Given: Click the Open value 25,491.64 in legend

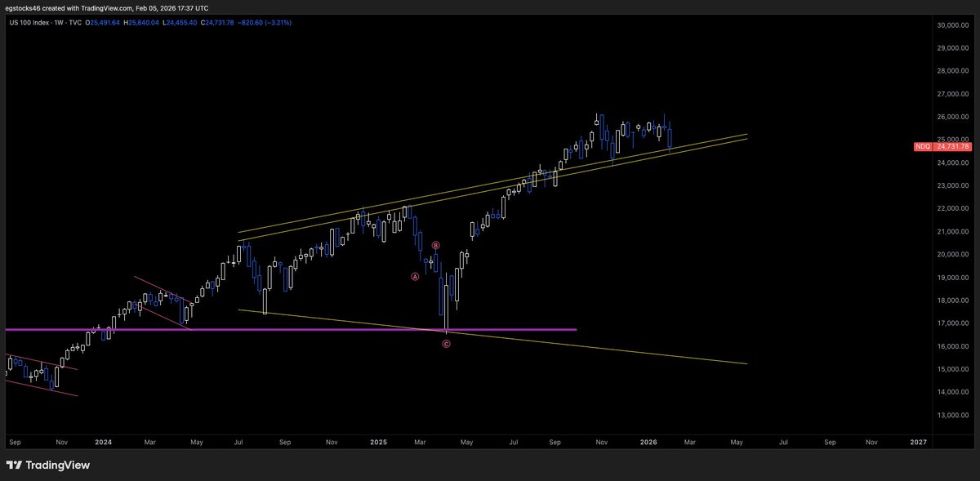Looking at the screenshot, I should (105, 24).
